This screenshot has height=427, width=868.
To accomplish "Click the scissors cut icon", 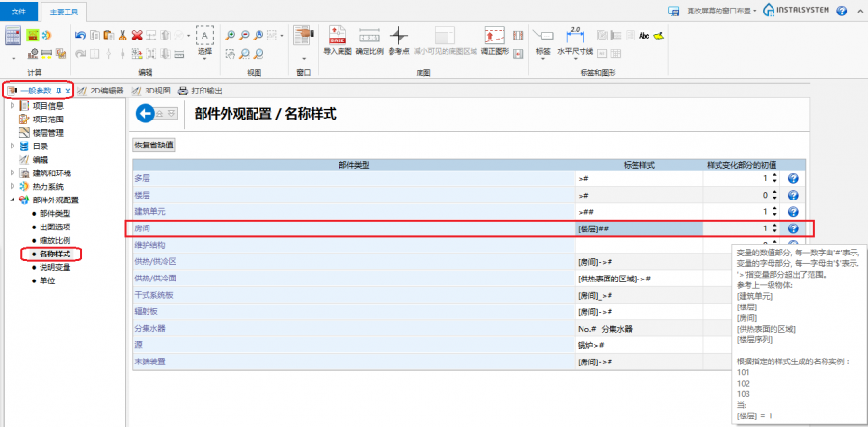I will pos(122,35).
